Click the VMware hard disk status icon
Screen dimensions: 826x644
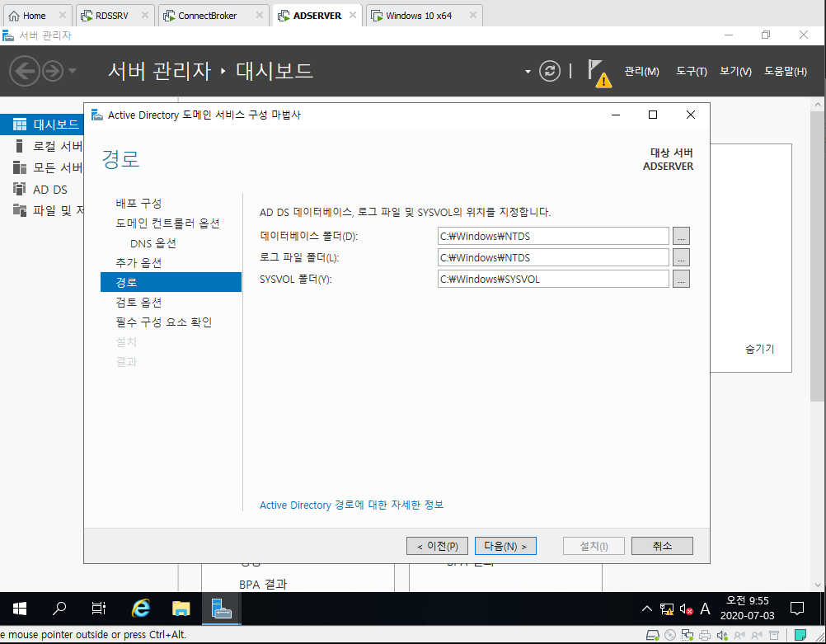[x=652, y=635]
